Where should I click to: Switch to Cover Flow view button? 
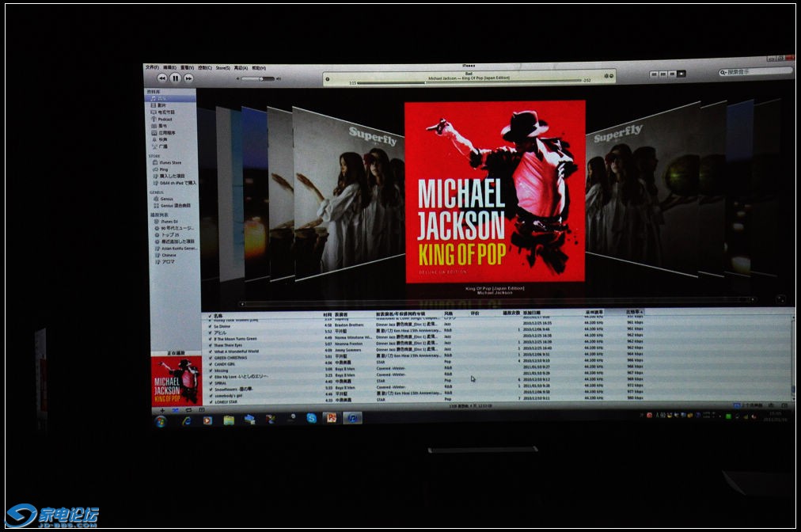[681, 74]
